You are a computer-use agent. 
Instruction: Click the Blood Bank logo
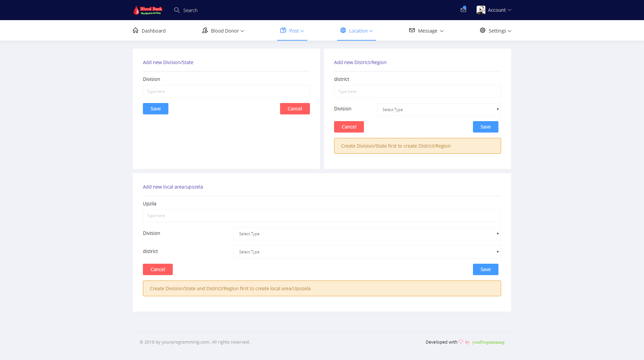click(148, 10)
